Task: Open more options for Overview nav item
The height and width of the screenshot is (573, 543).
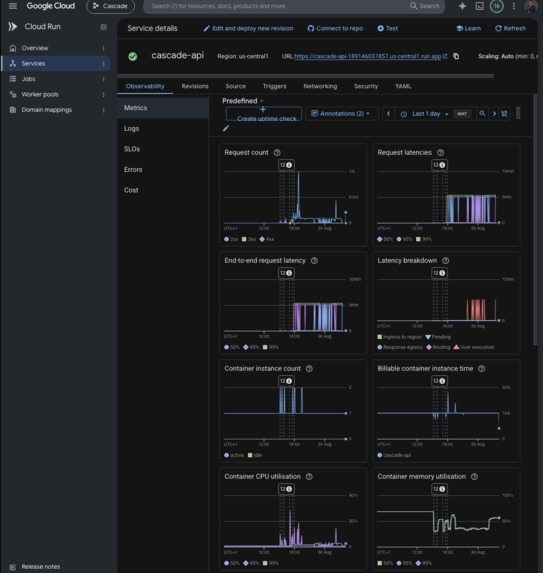Action: [x=103, y=48]
